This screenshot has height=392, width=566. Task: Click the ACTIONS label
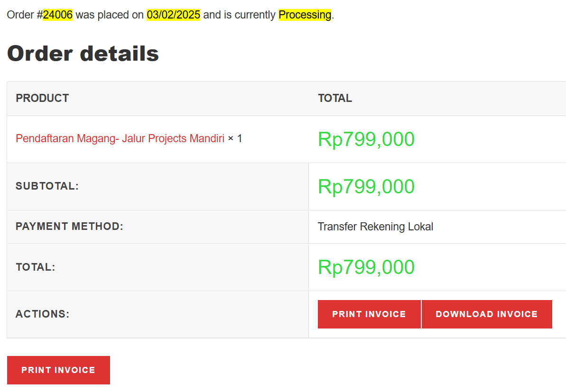click(x=42, y=314)
